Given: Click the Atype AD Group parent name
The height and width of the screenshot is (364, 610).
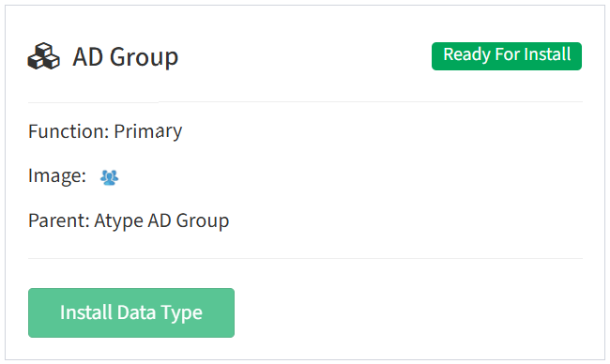Looking at the screenshot, I should [x=161, y=220].
